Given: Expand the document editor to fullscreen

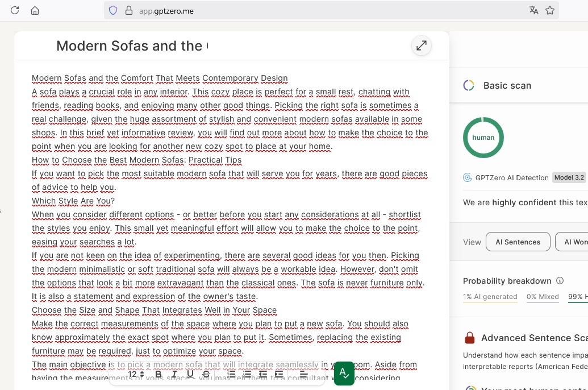Looking at the screenshot, I should point(421,45).
